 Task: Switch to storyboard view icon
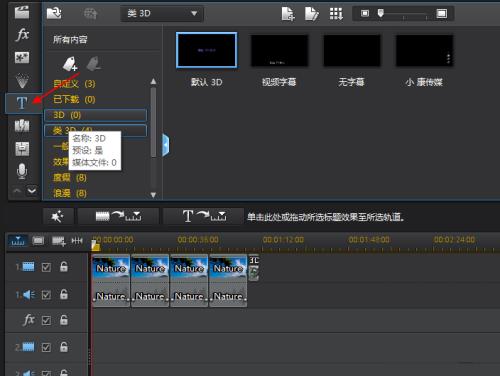[x=38, y=240]
